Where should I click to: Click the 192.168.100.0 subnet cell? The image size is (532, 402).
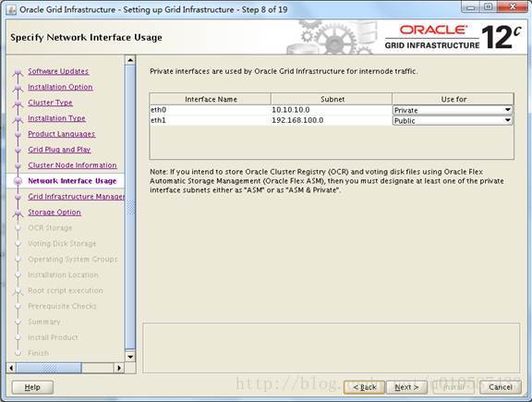(332, 120)
